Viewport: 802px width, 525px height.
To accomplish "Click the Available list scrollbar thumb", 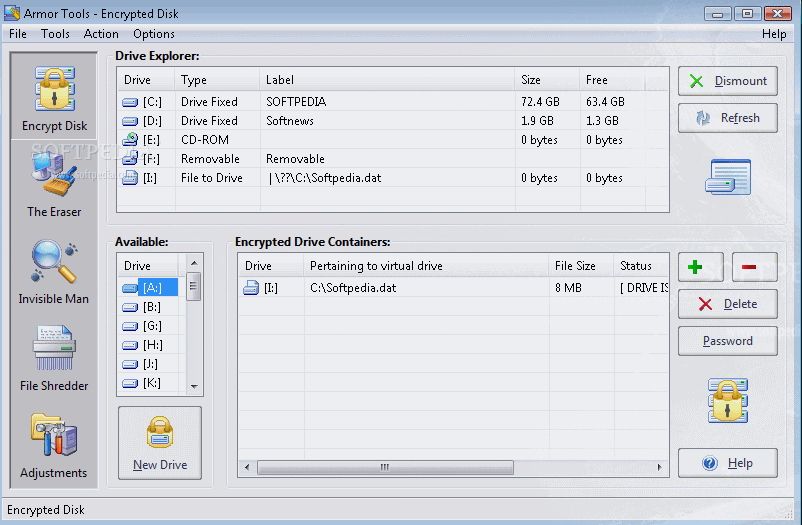I will click(x=193, y=287).
